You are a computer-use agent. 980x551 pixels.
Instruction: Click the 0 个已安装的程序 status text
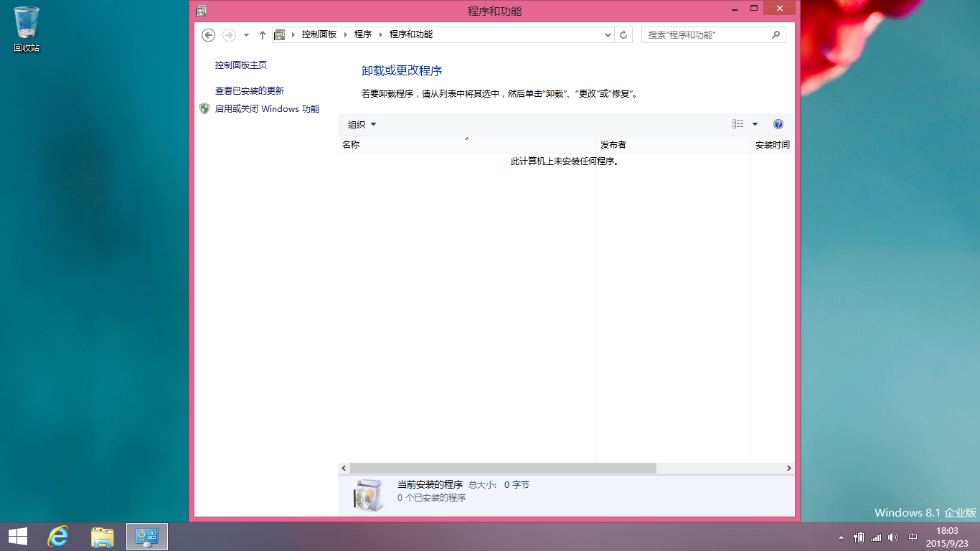(432, 497)
